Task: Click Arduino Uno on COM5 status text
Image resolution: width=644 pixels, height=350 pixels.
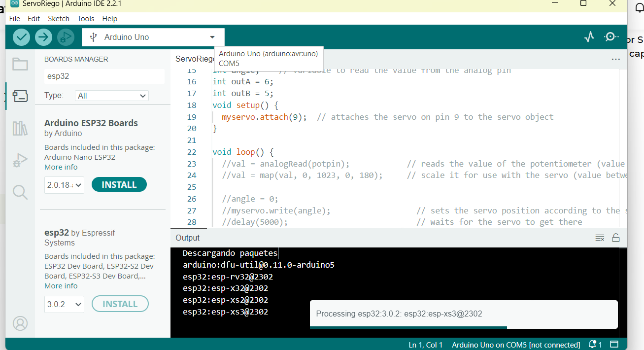Action: 516,345
